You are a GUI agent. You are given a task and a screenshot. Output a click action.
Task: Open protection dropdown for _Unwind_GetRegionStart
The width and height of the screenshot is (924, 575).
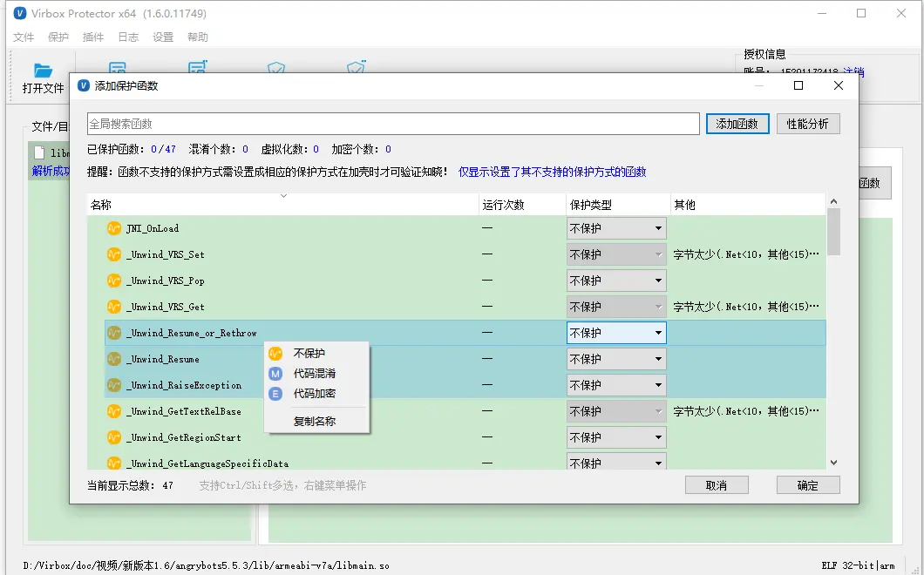pos(616,437)
